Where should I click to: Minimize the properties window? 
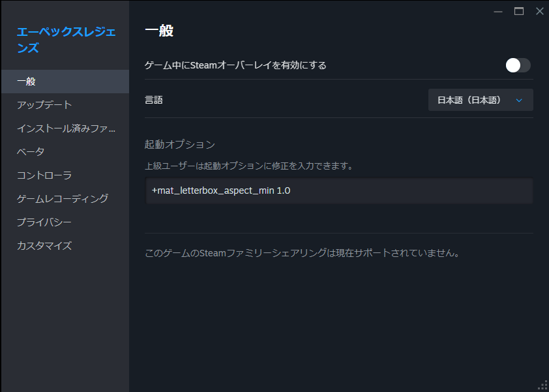(498, 11)
